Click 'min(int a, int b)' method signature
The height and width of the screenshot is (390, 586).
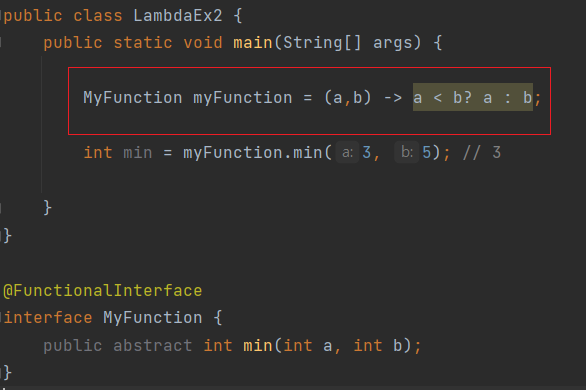pos(327,345)
